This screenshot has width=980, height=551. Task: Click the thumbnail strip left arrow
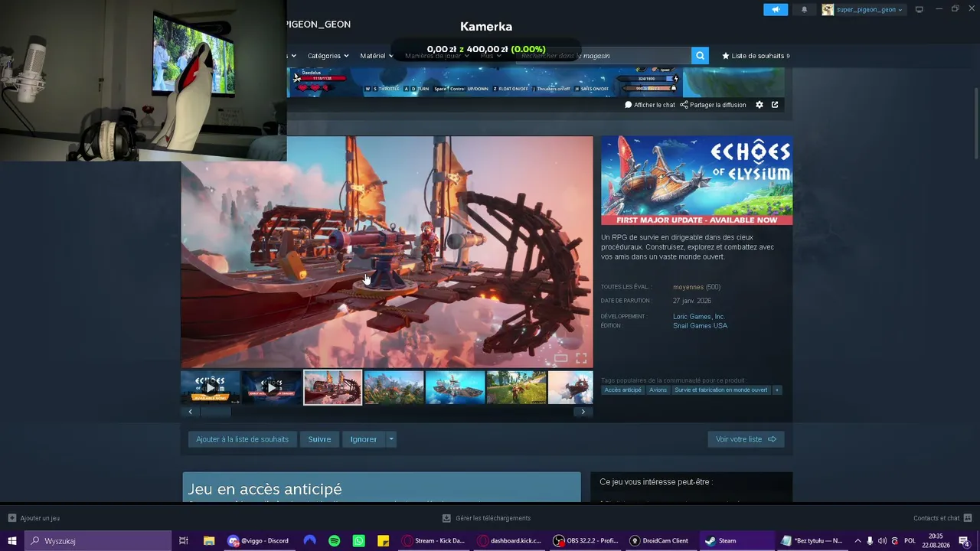pyautogui.click(x=191, y=412)
